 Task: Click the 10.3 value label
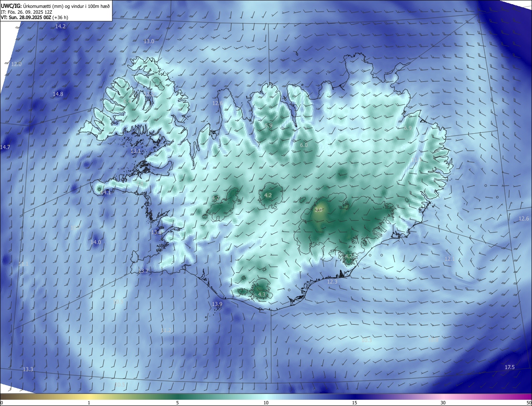(x=366, y=340)
